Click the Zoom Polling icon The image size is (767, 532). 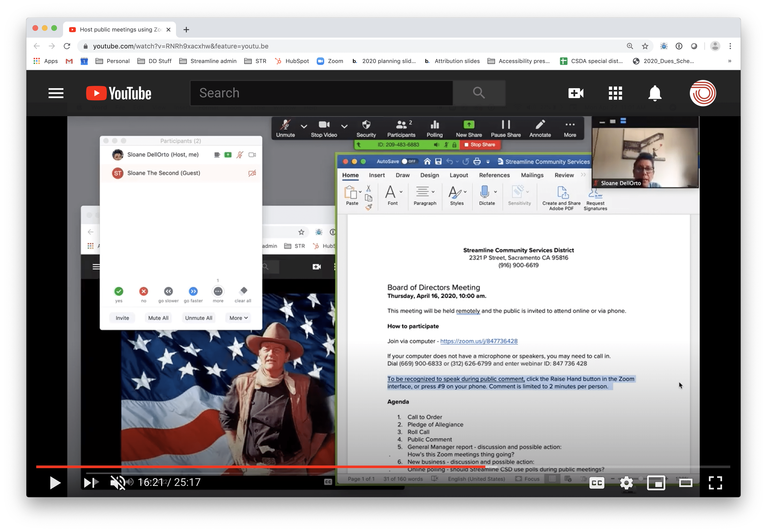pyautogui.click(x=435, y=125)
